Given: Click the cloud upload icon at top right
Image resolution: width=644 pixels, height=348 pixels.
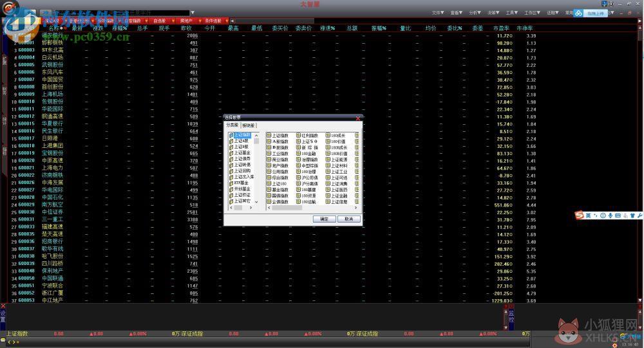Looking at the screenshot, I should tap(579, 13).
